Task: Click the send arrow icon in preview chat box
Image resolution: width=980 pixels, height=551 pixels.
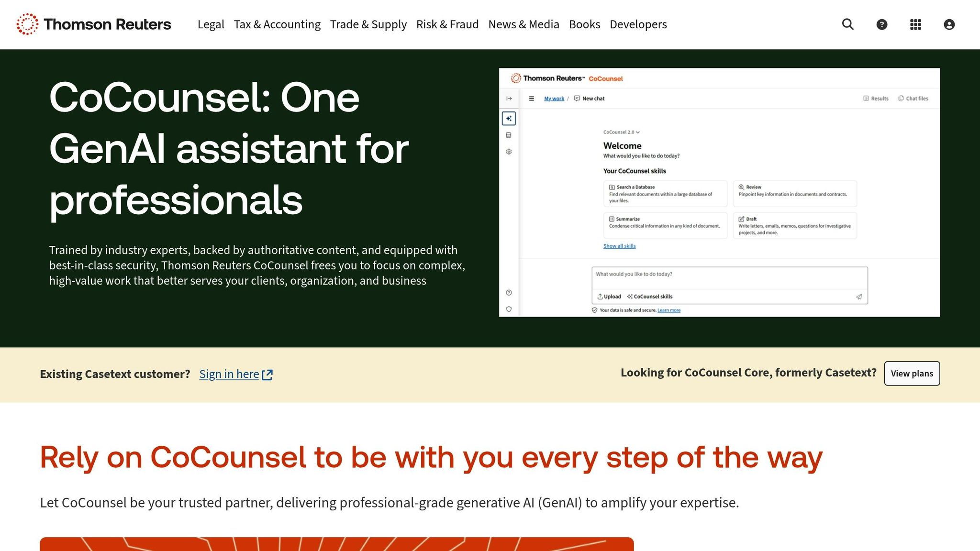Action: [x=859, y=297]
